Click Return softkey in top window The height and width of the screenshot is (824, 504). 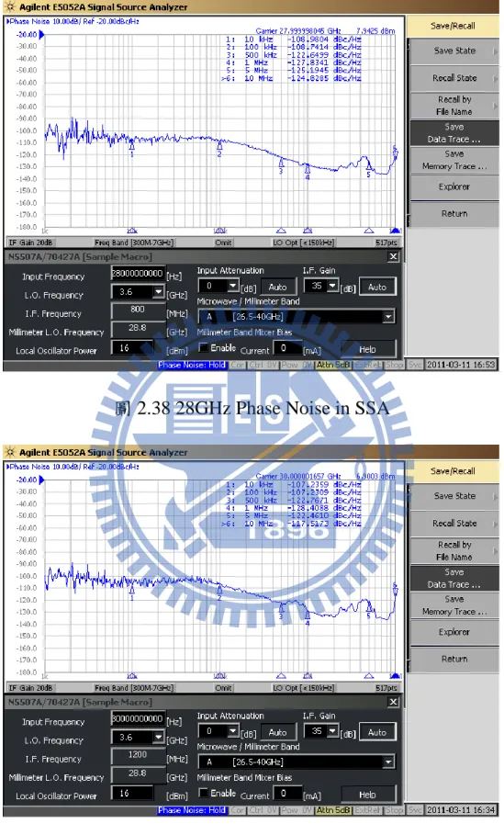pos(454,214)
